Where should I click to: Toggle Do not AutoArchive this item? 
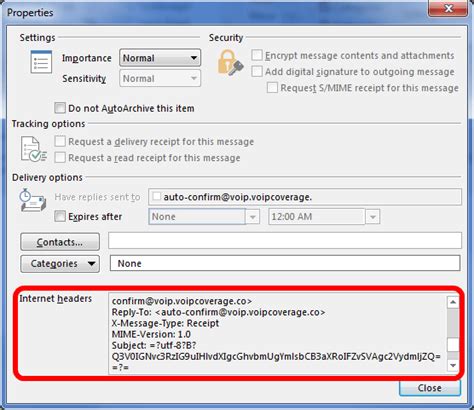(x=60, y=108)
